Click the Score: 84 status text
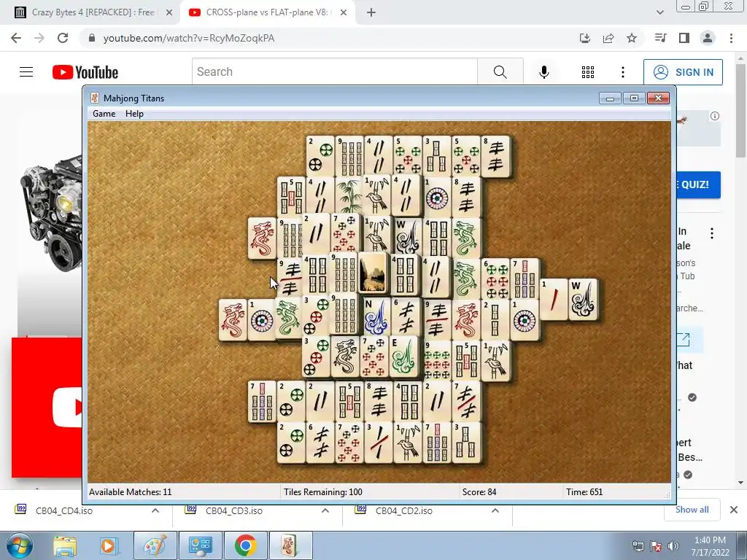 tap(479, 492)
